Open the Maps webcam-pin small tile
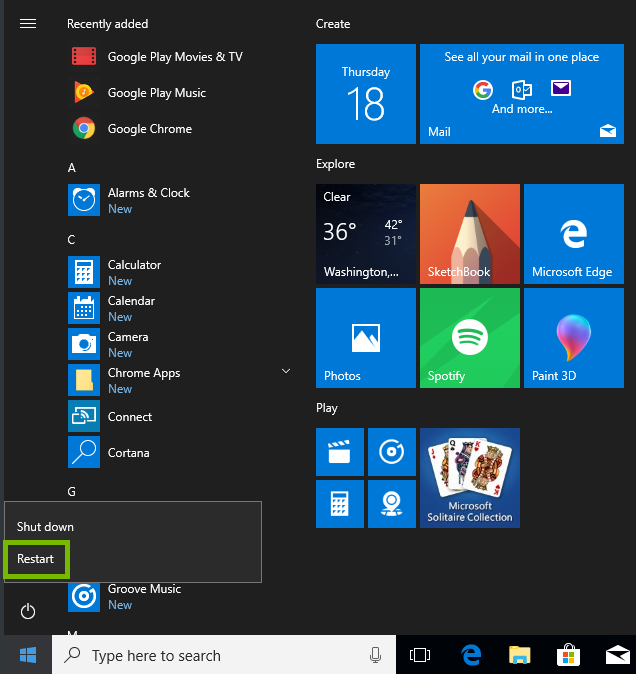Viewport: 636px width, 674px height. click(392, 504)
